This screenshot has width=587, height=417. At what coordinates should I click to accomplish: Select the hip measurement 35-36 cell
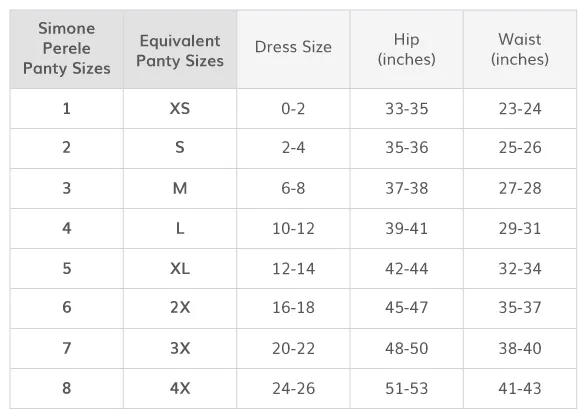pos(407,148)
